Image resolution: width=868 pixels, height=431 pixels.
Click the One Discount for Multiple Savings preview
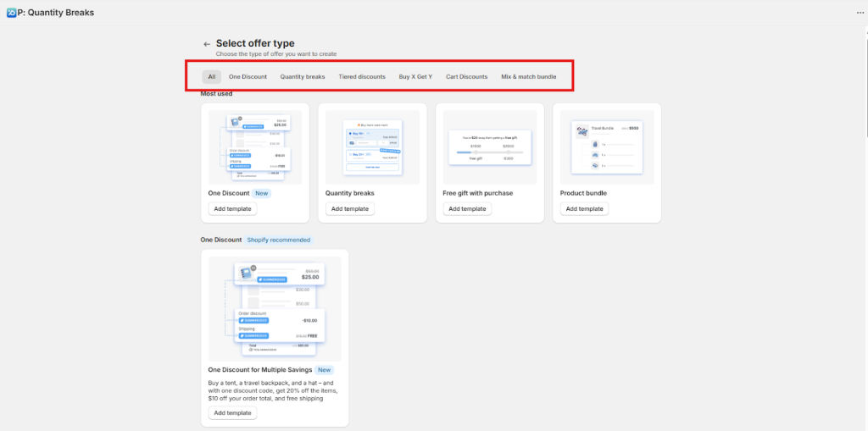click(275, 309)
